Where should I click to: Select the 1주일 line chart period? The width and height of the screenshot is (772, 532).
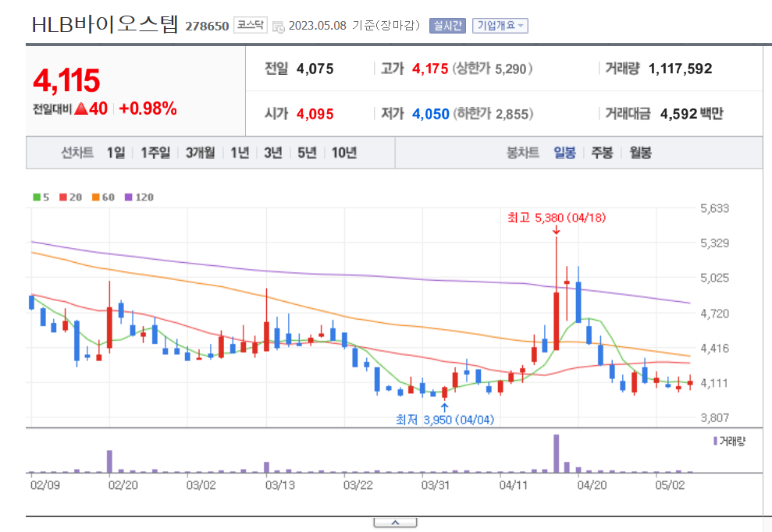coord(155,153)
